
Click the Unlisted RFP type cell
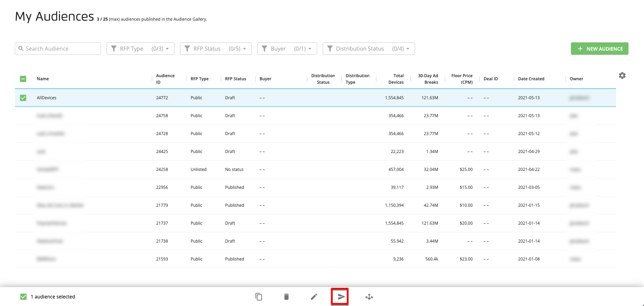coord(199,170)
